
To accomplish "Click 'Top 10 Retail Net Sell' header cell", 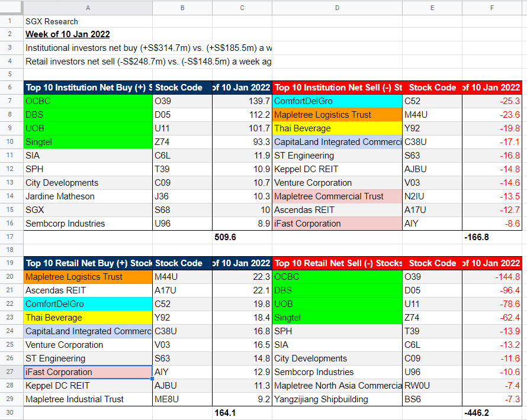I will click(x=337, y=263).
